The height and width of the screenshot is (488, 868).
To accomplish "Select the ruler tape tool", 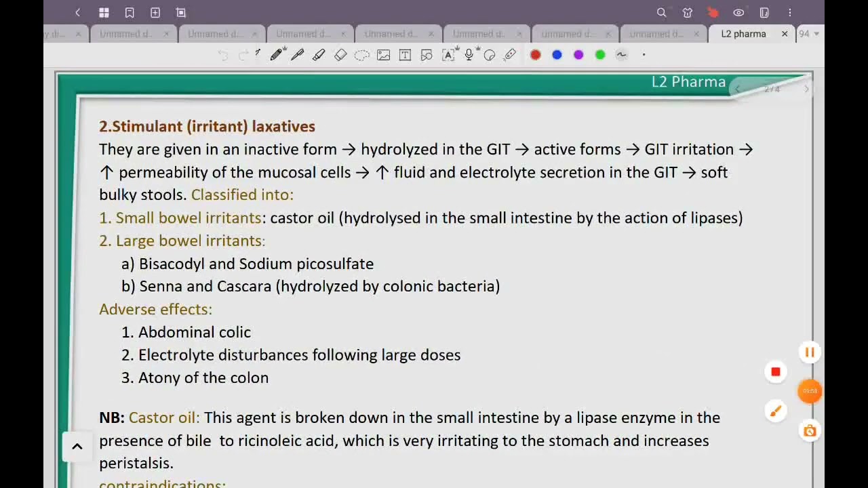I will tap(511, 55).
